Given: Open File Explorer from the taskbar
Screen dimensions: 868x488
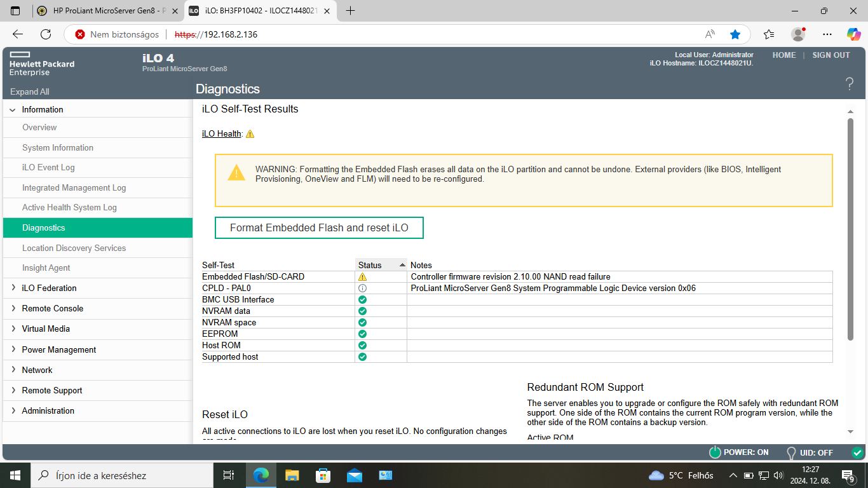Looking at the screenshot, I should pos(292,475).
